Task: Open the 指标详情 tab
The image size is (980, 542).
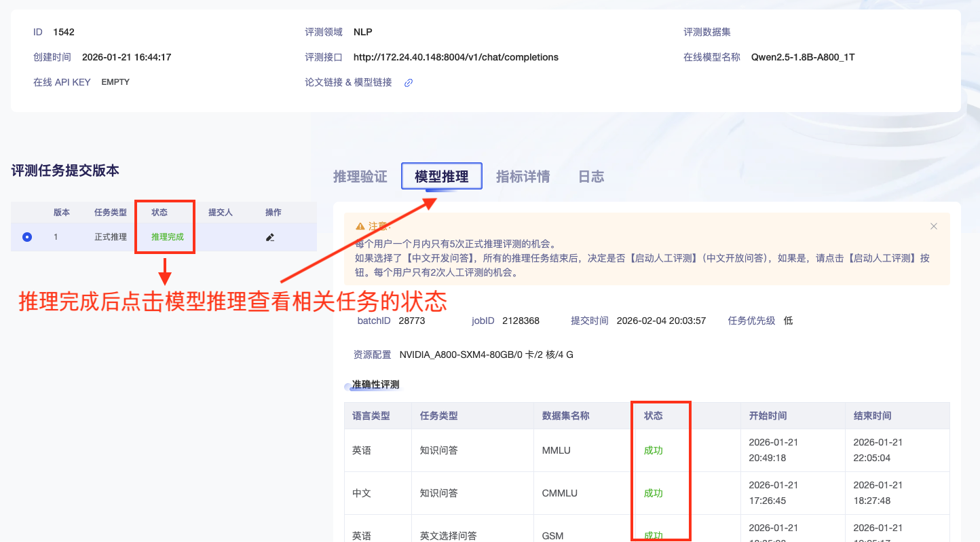Action: tap(523, 176)
